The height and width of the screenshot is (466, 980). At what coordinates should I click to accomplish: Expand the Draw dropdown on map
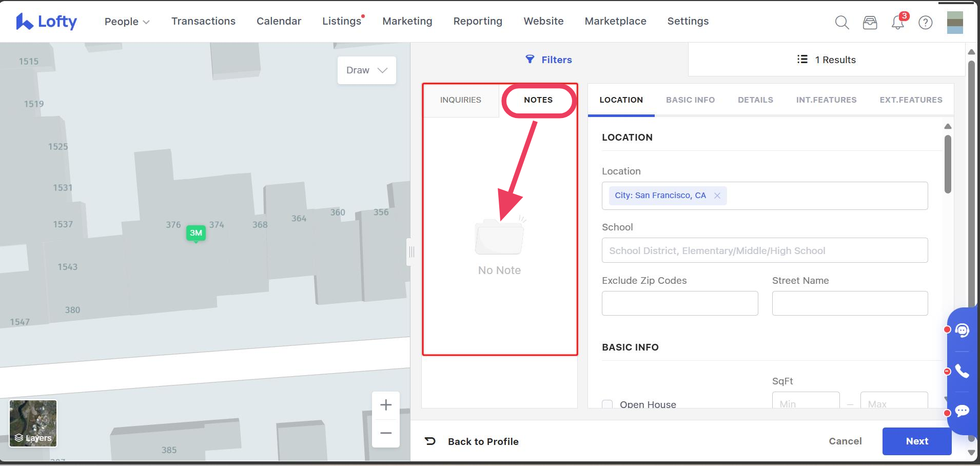tap(366, 70)
